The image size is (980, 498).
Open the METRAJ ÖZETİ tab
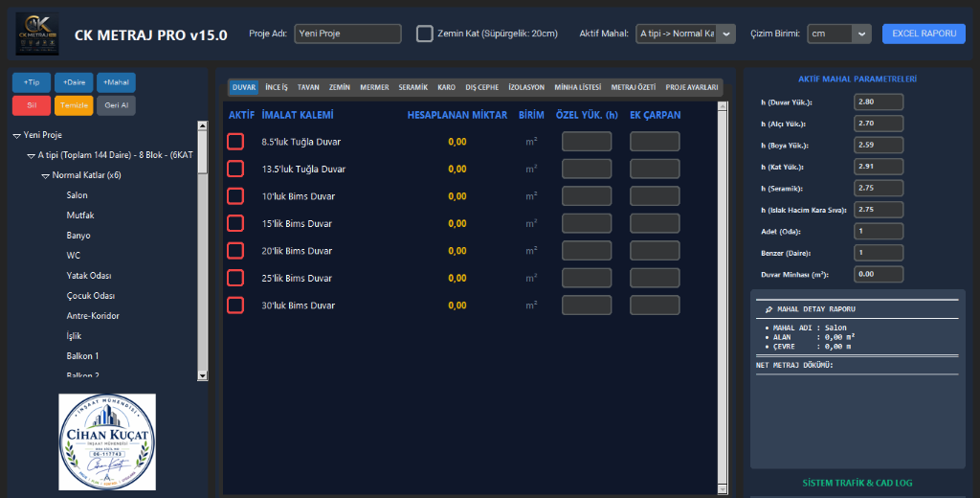[634, 87]
